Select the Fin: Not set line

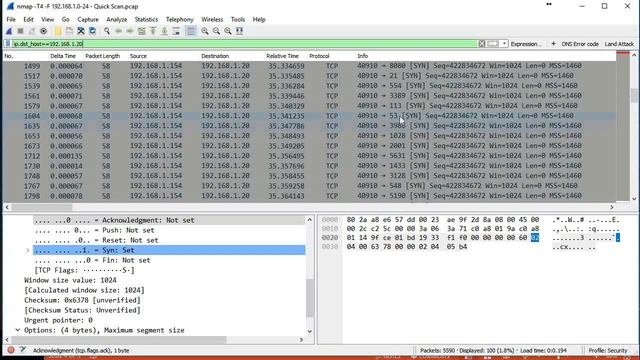pos(93,260)
